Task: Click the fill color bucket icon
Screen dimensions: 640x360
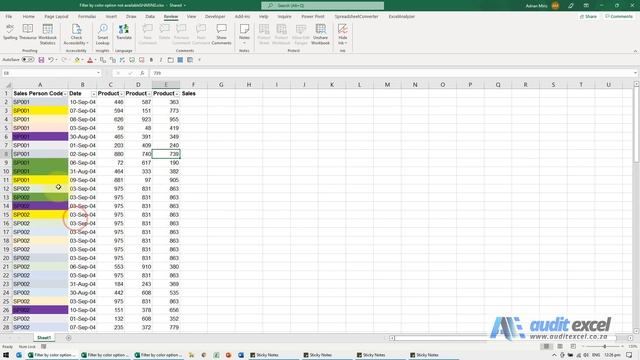Action: click(77, 60)
